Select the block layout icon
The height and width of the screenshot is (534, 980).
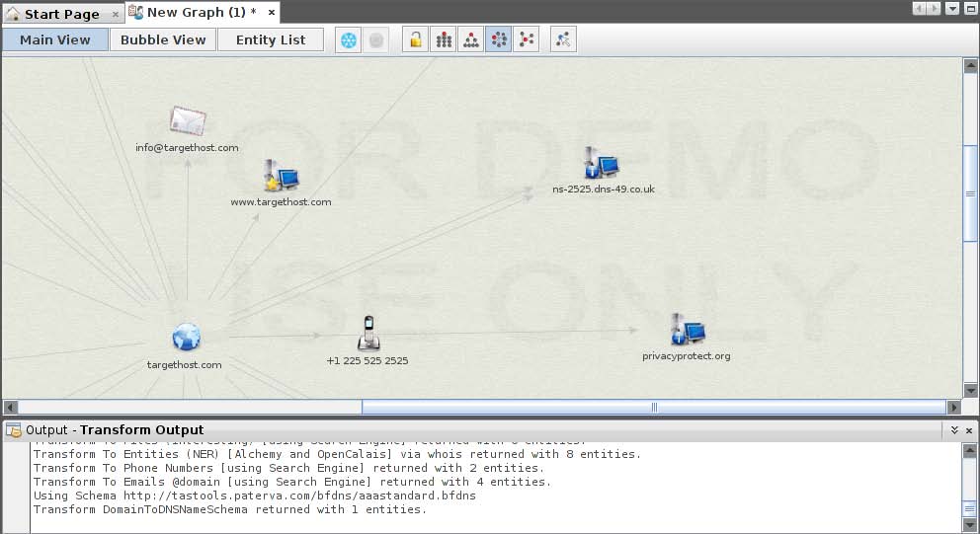point(445,40)
